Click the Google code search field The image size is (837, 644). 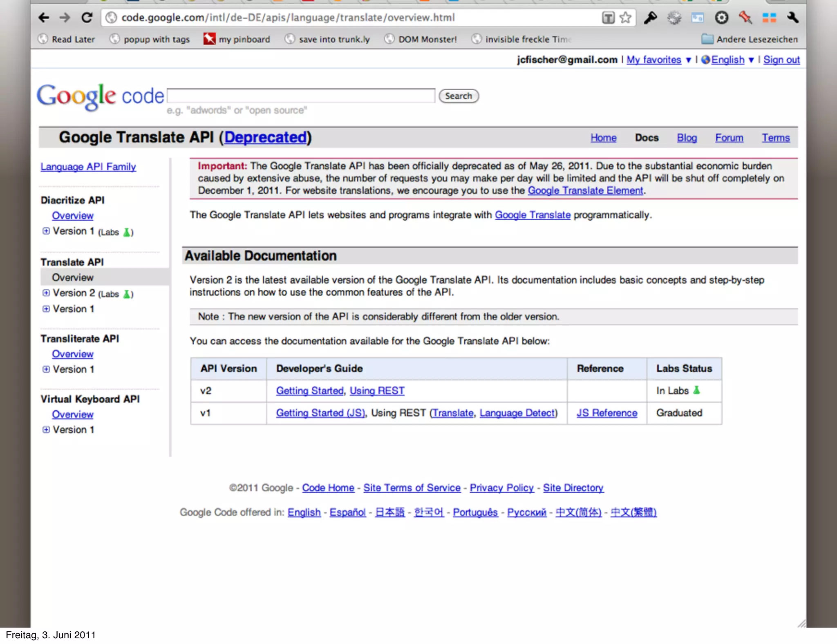[x=301, y=96]
